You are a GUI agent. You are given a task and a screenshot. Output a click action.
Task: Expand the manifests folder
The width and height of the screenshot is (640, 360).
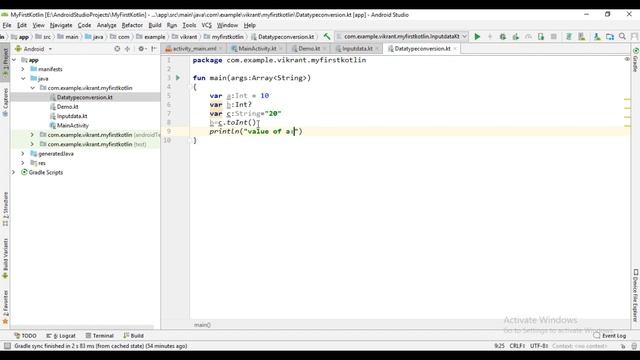click(x=23, y=69)
